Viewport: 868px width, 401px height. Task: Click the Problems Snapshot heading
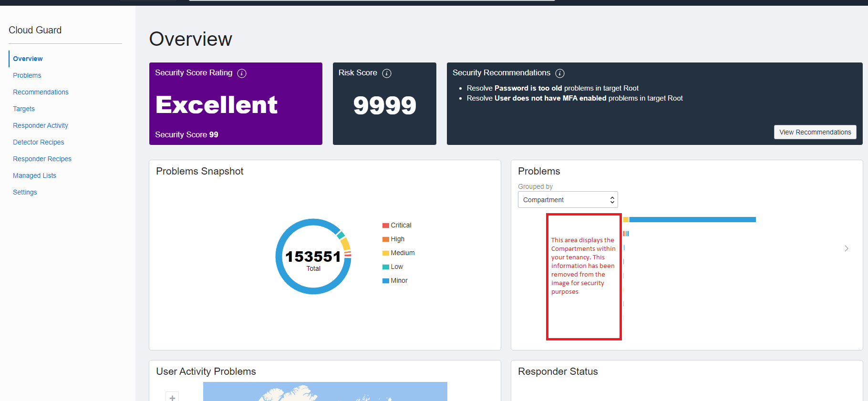[x=200, y=171]
